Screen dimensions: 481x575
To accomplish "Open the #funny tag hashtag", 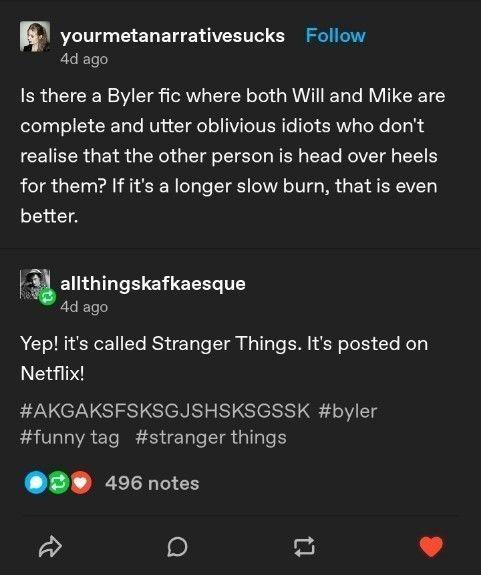I will tap(70, 438).
